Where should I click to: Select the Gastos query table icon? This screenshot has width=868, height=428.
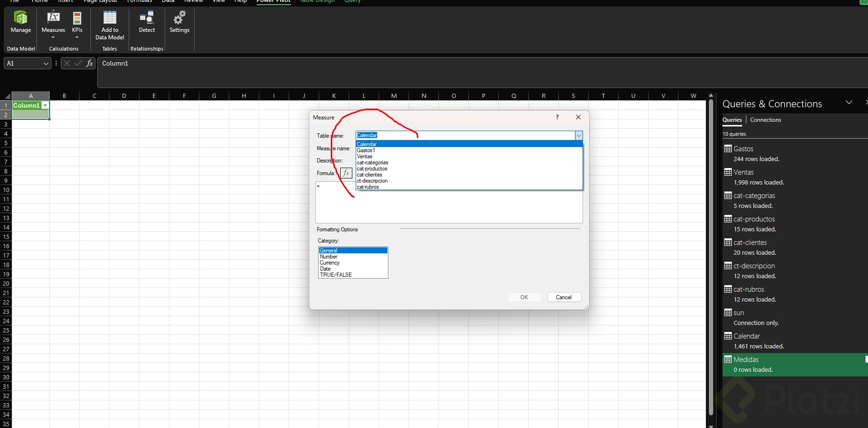pyautogui.click(x=728, y=148)
